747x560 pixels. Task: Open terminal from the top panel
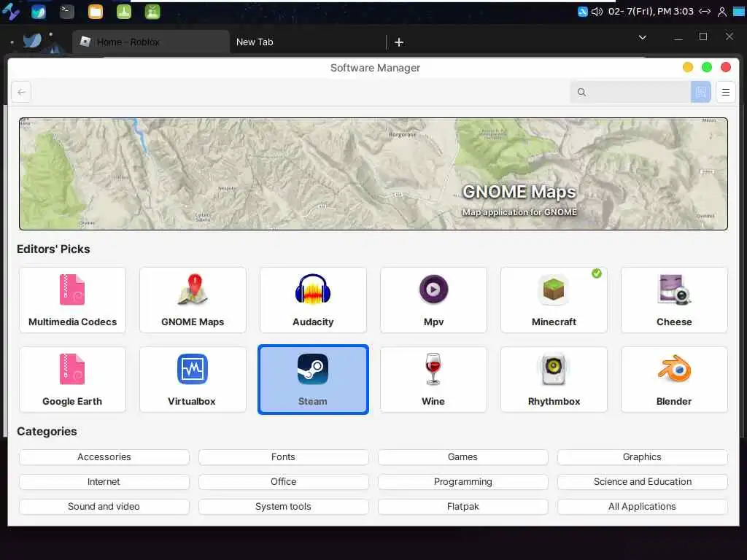coord(66,12)
